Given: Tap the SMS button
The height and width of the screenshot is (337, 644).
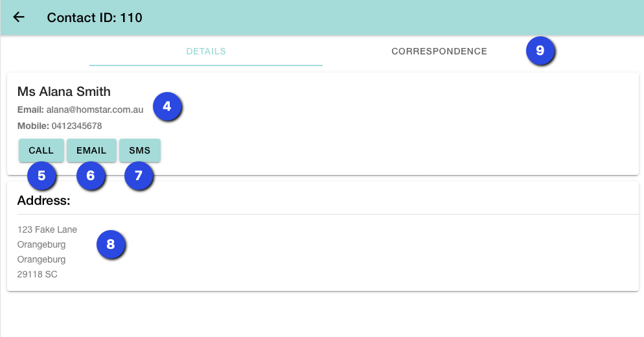Looking at the screenshot, I should (x=139, y=150).
